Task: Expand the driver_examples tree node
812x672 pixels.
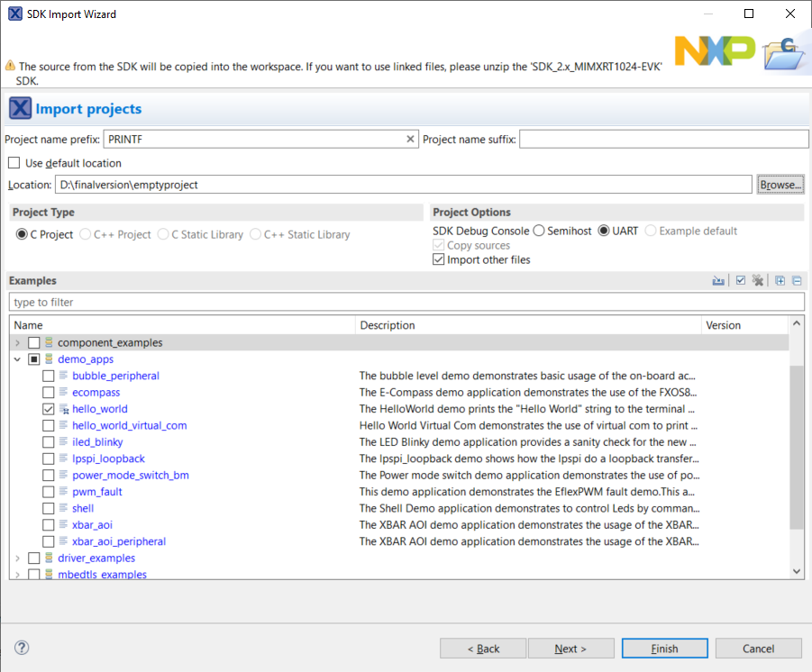Action: click(17, 558)
